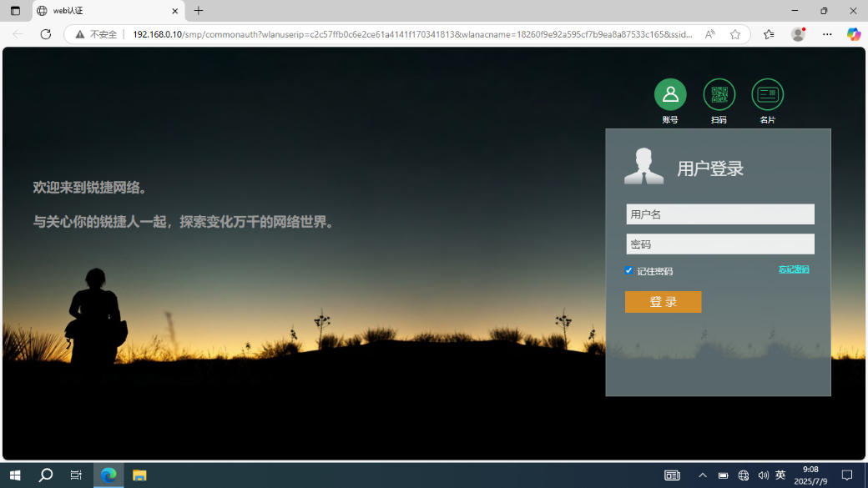Click the Read aloud icon
Screen dimensions: 868x488
coord(709,34)
